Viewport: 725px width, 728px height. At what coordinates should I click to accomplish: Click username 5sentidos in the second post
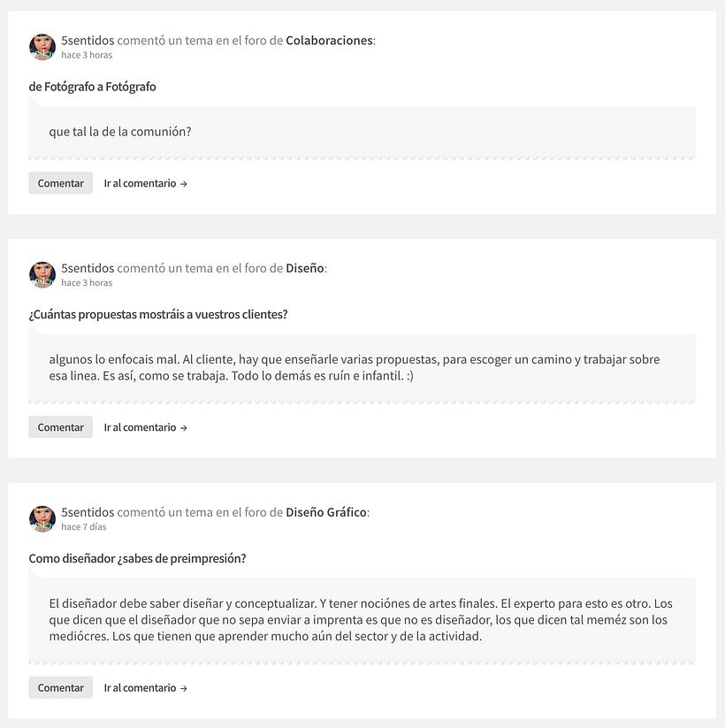click(x=88, y=268)
